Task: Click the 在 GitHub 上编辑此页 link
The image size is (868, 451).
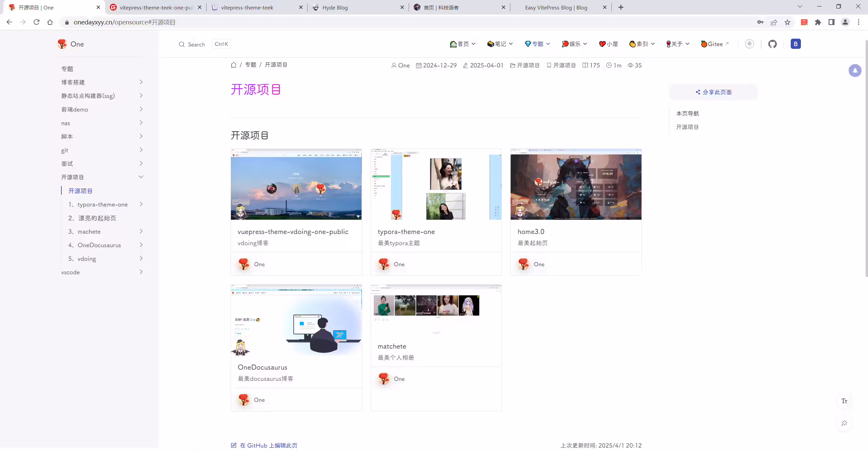Action: (x=264, y=446)
